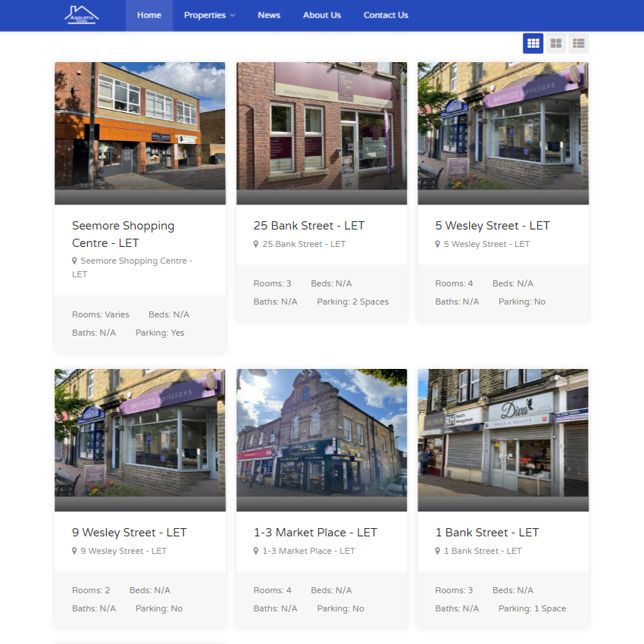Image resolution: width=644 pixels, height=644 pixels.
Task: Open the News page
Action: (269, 15)
